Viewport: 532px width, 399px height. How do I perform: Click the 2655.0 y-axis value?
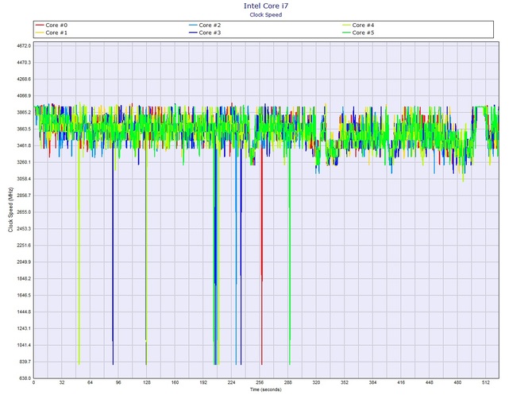pos(24,212)
